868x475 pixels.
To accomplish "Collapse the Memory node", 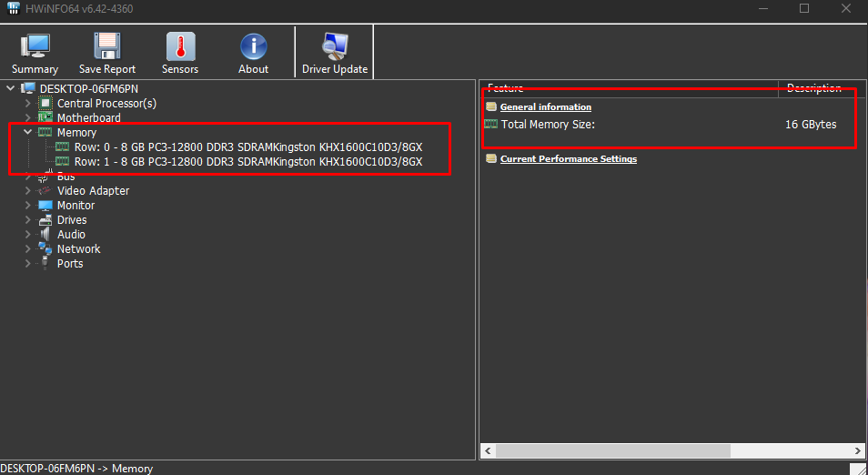I will point(27,132).
